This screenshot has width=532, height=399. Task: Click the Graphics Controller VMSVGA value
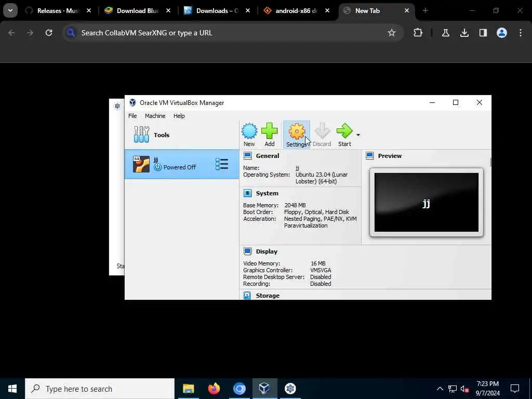click(x=320, y=270)
